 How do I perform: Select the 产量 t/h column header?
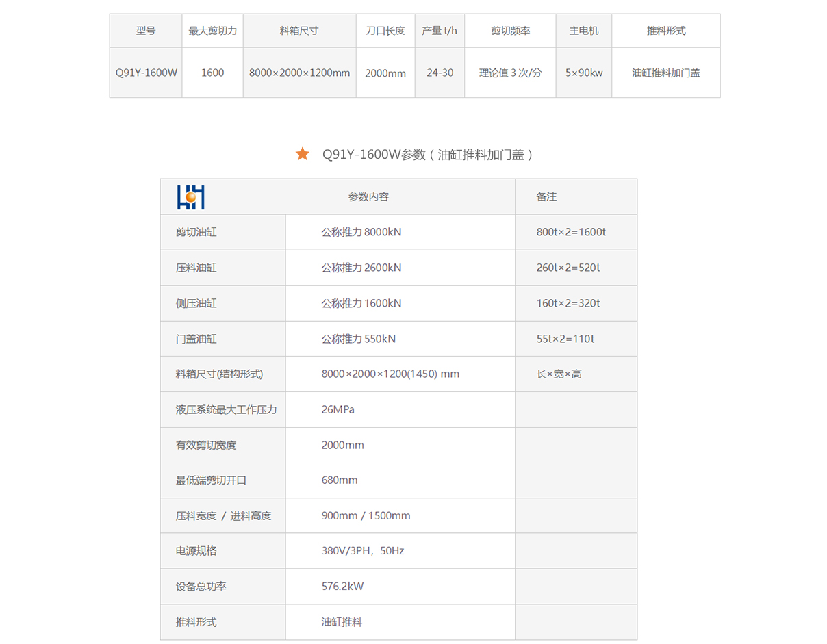point(440,31)
